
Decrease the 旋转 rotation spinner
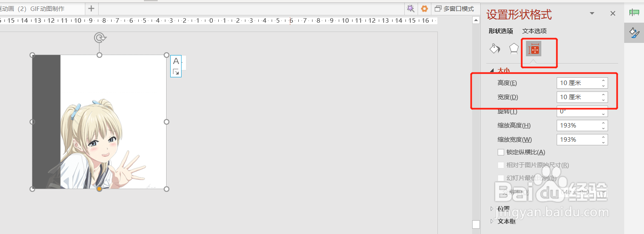pyautogui.click(x=604, y=114)
